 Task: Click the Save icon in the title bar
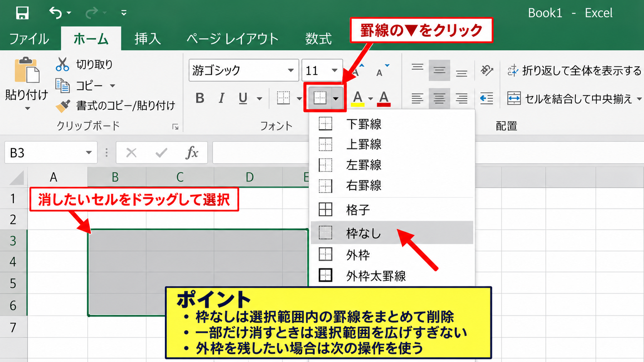point(22,13)
